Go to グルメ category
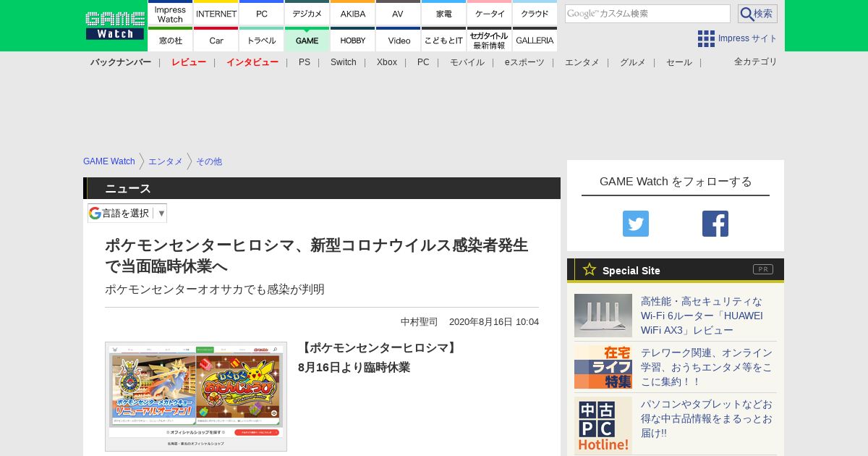 click(x=633, y=62)
